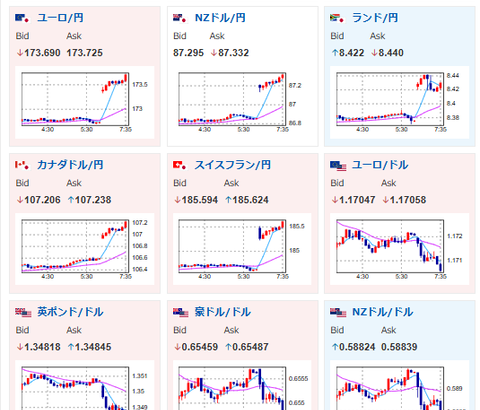Click the Aussie Dollar/Dollar flag icon
480x410 pixels.
click(181, 312)
